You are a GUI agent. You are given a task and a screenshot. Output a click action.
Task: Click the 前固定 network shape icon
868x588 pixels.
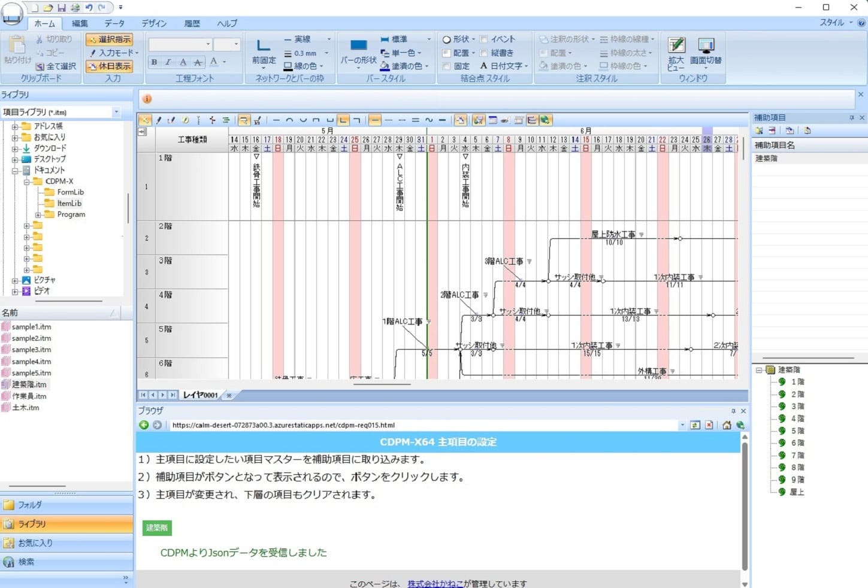point(263,46)
